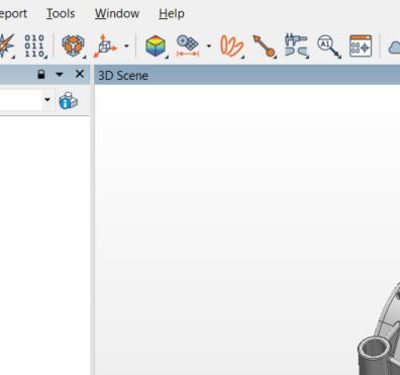
Task: Open the panel options dropdown arrow
Action: click(59, 74)
